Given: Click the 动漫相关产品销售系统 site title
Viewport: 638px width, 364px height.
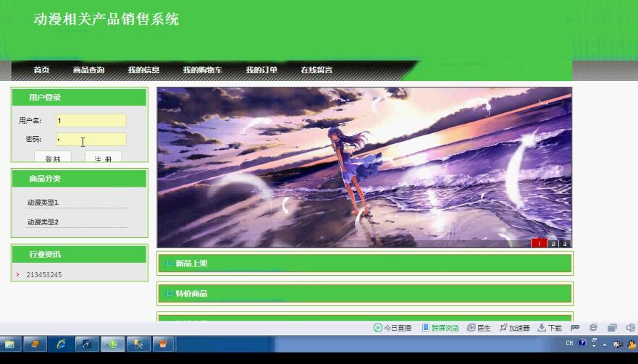Looking at the screenshot, I should (x=106, y=19).
